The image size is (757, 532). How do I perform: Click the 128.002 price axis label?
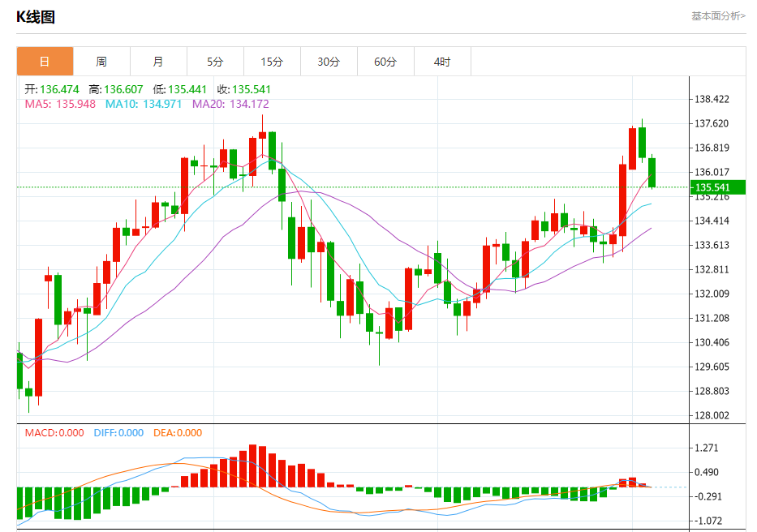click(x=712, y=415)
